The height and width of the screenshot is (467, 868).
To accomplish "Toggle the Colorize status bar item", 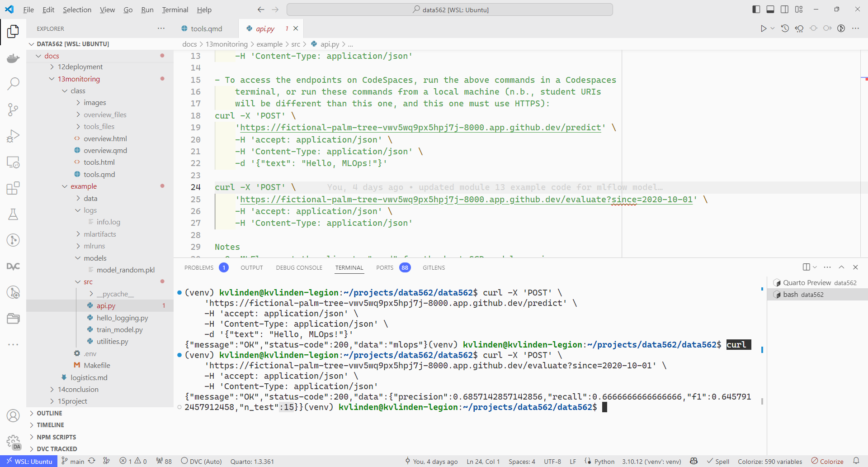I will [827, 461].
